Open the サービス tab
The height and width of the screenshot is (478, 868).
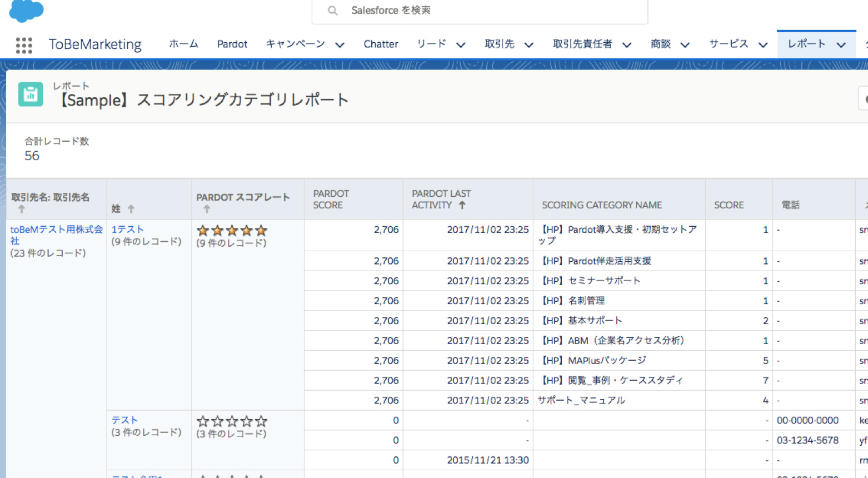pyautogui.click(x=729, y=44)
